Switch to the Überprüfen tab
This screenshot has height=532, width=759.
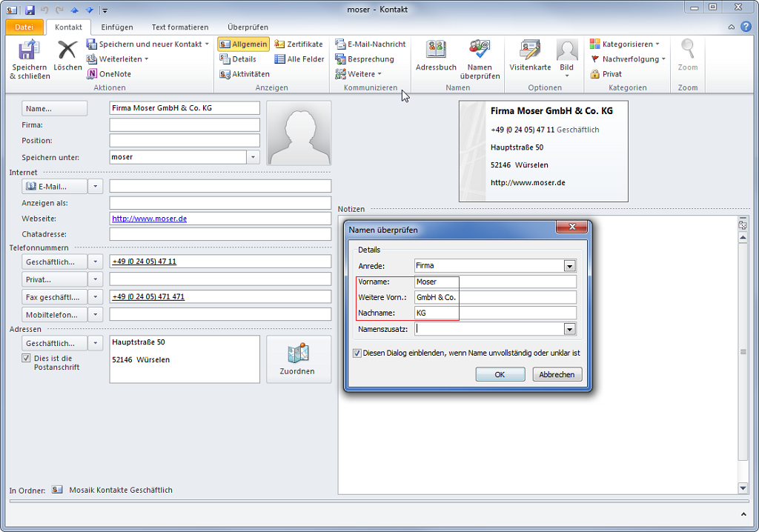tap(248, 27)
